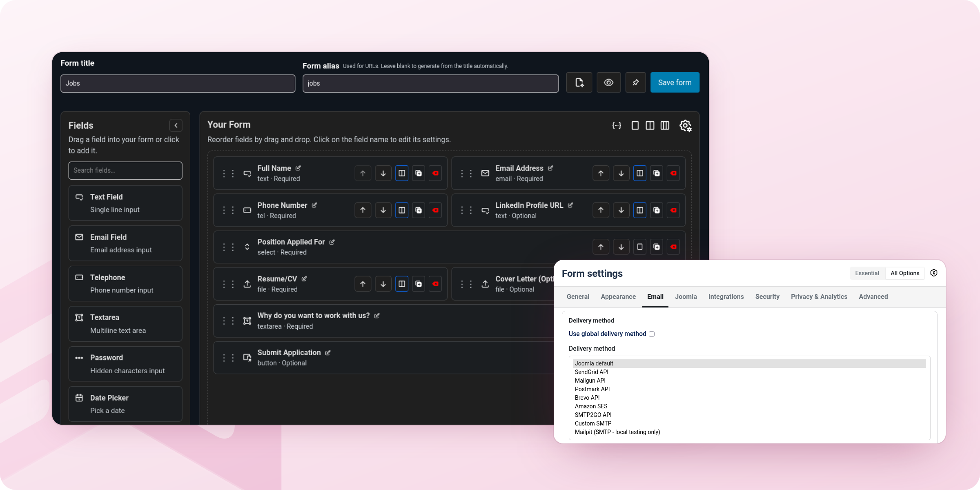Image resolution: width=980 pixels, height=490 pixels.
Task: Add a Text Field from Fields panel
Action: pos(125,203)
